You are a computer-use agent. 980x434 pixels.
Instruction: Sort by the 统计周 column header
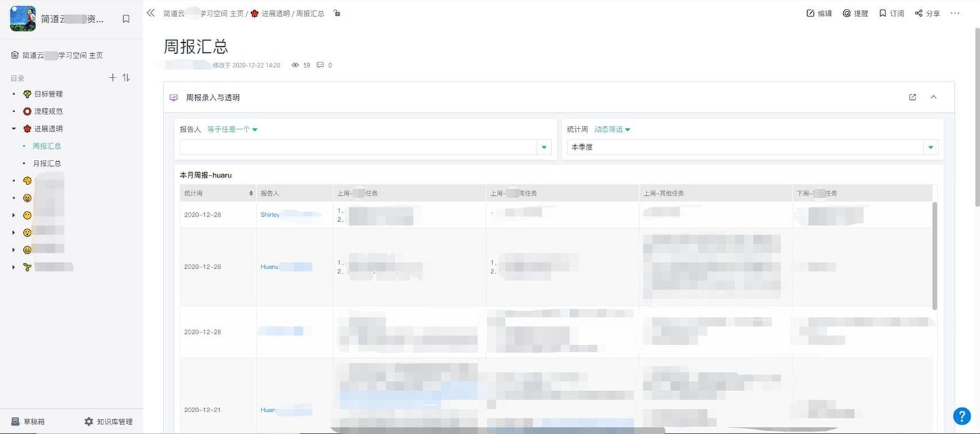point(218,193)
